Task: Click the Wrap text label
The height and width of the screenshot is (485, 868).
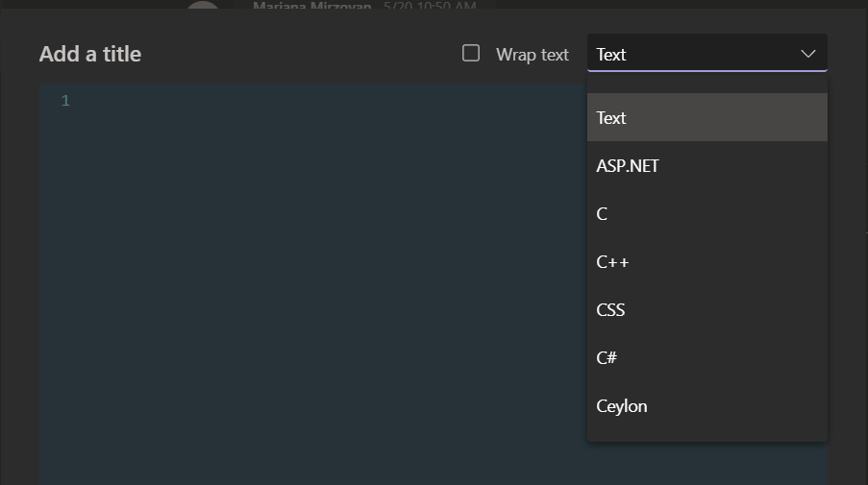Action: click(532, 55)
